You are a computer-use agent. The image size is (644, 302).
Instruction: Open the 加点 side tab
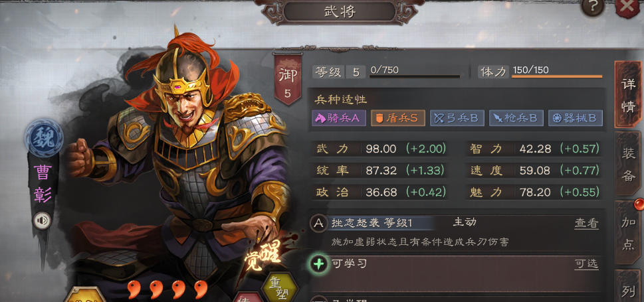(628, 233)
